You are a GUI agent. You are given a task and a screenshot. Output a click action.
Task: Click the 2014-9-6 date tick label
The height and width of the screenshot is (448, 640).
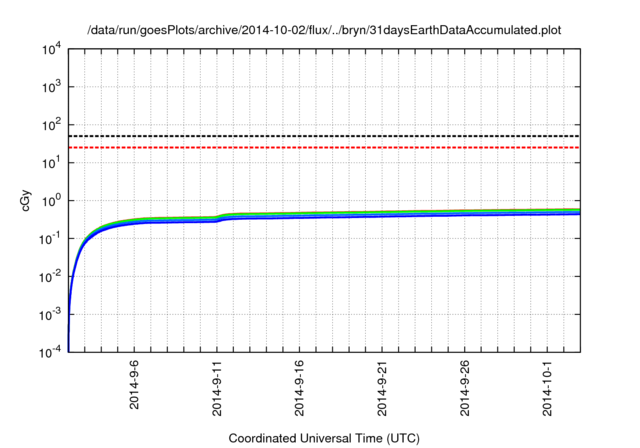pos(134,384)
